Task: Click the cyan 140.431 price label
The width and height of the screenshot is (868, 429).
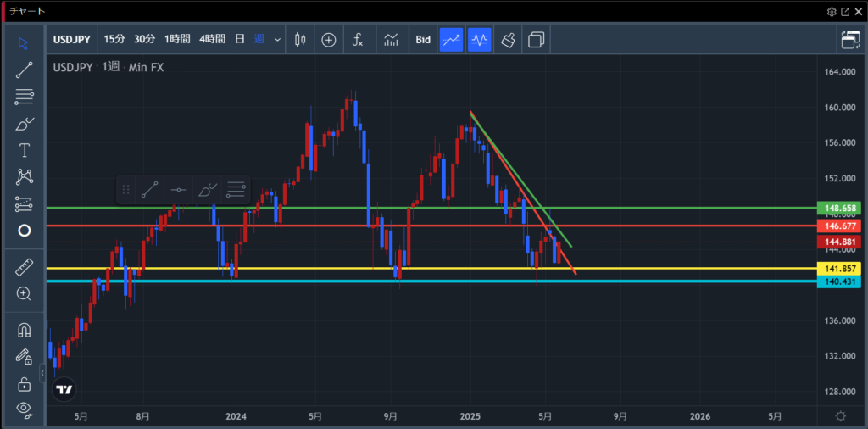Action: click(839, 281)
